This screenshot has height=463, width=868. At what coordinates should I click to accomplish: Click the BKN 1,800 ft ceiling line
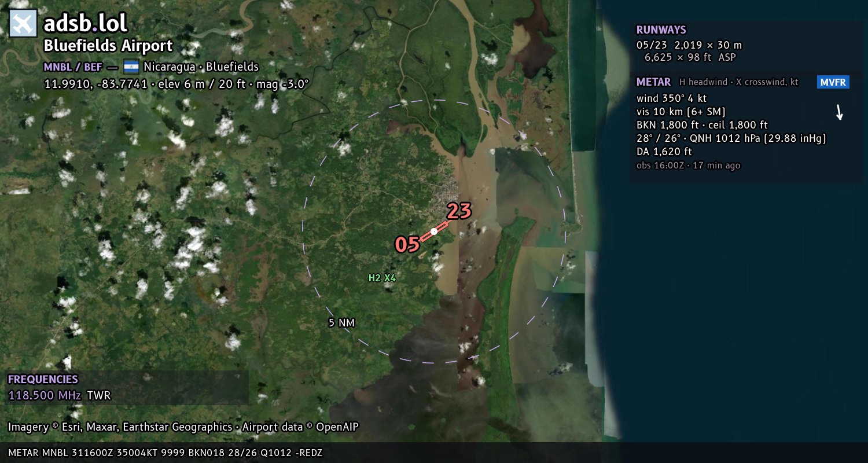[702, 125]
